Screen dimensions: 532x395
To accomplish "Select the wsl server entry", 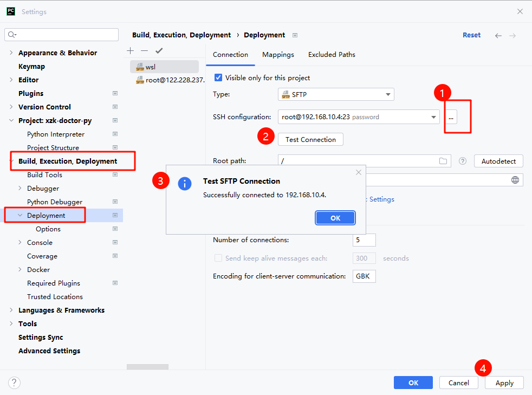I will [x=151, y=67].
